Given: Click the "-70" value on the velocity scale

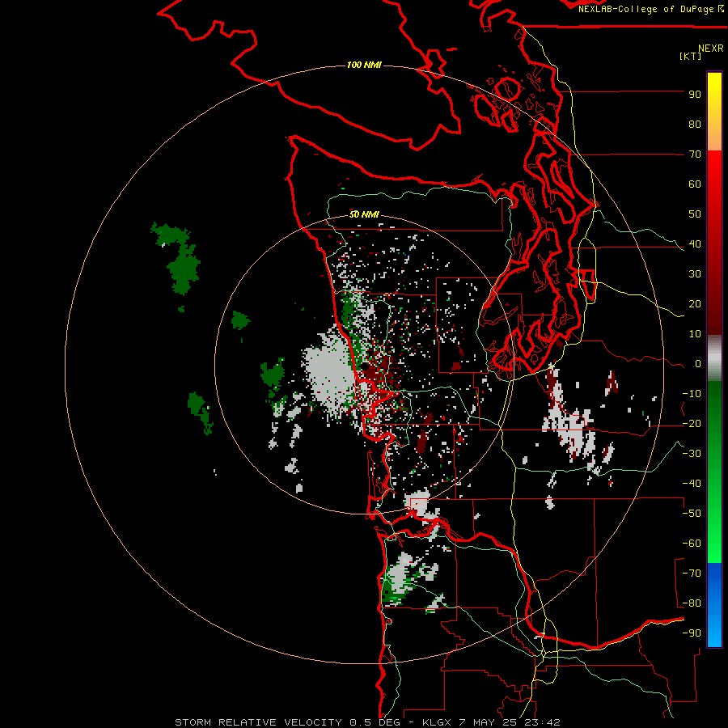Looking at the screenshot, I should [692, 574].
